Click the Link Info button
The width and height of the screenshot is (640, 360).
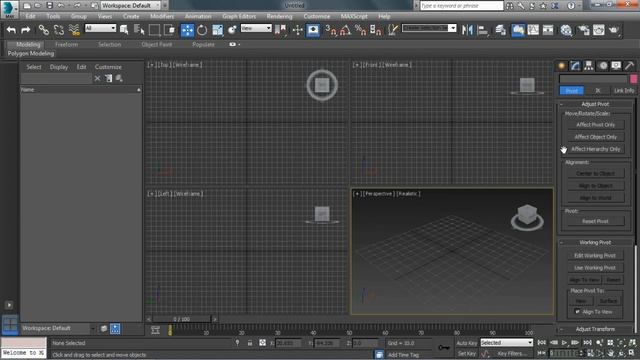624,90
